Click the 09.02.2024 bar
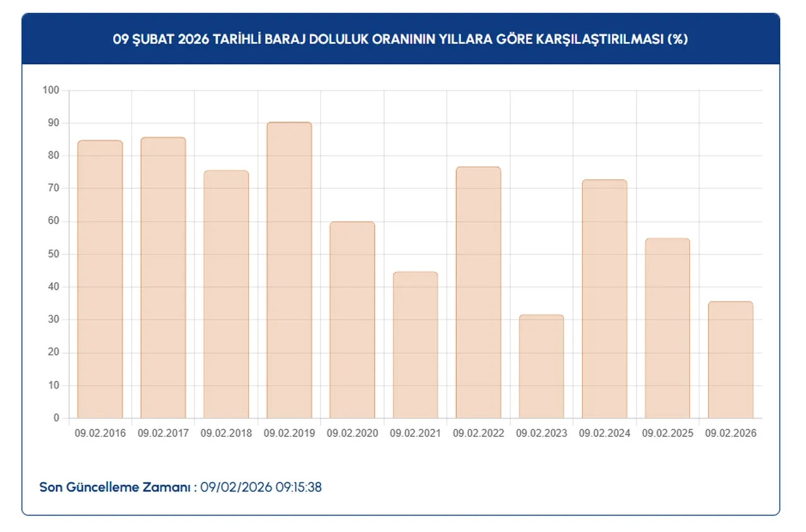The width and height of the screenshot is (806, 532). tap(604, 299)
